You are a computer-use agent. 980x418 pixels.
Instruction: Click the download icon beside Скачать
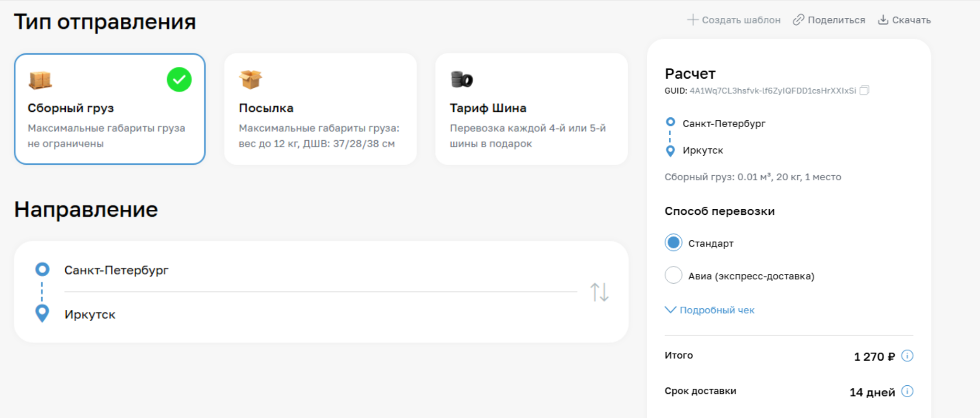(x=883, y=20)
